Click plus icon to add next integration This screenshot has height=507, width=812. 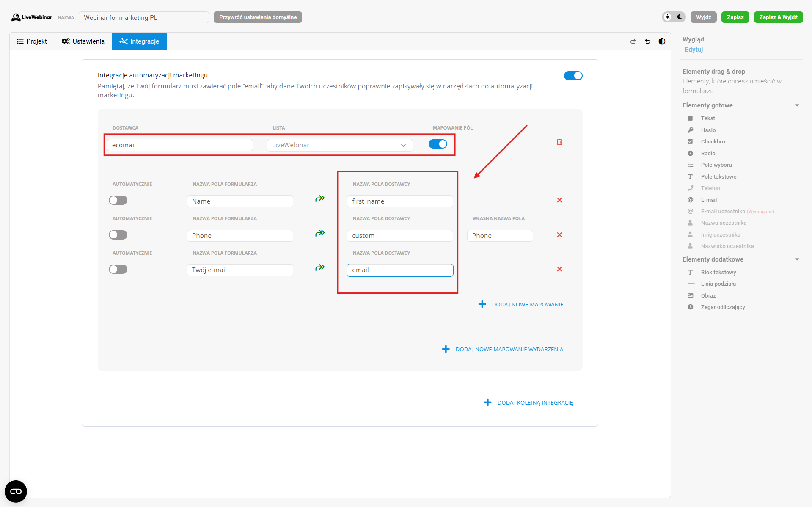(x=487, y=402)
